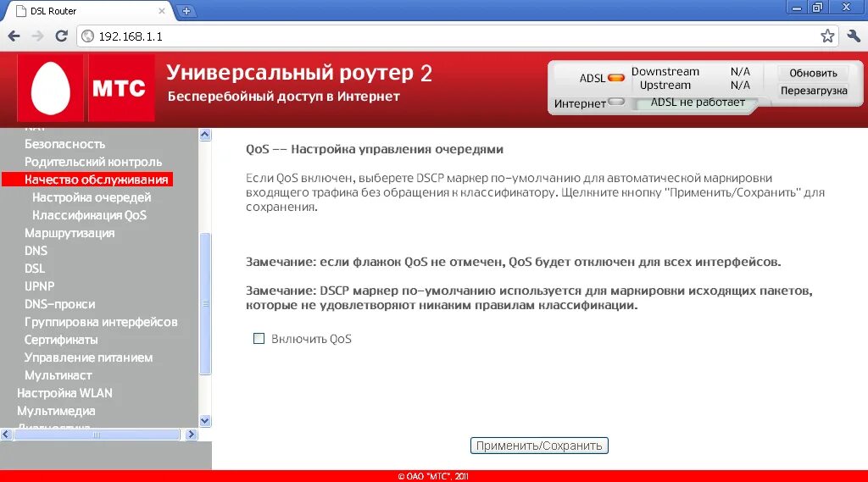This screenshot has height=482, width=868.
Task: Click the ADSL status indicator light
Action: click(x=615, y=77)
